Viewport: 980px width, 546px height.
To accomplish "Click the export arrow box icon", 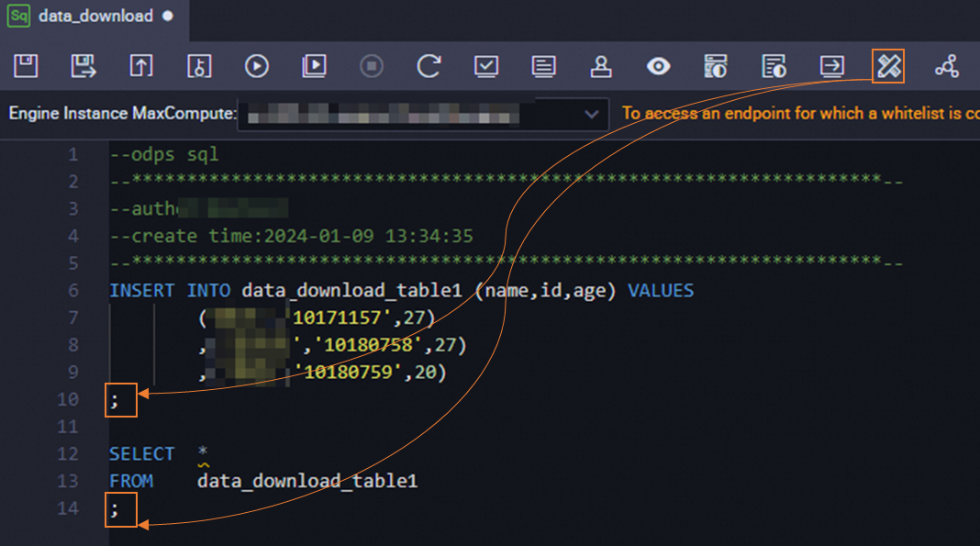I will click(x=832, y=65).
